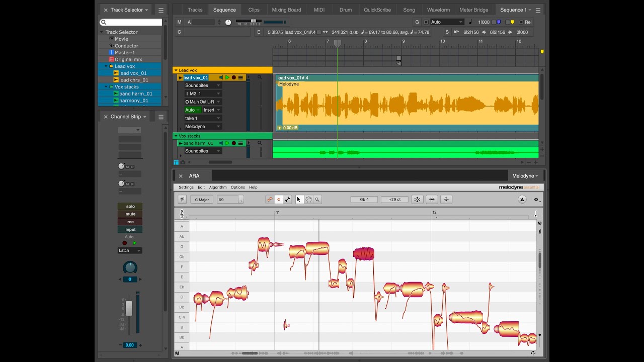Enable mute on the channel strip

coord(130,214)
